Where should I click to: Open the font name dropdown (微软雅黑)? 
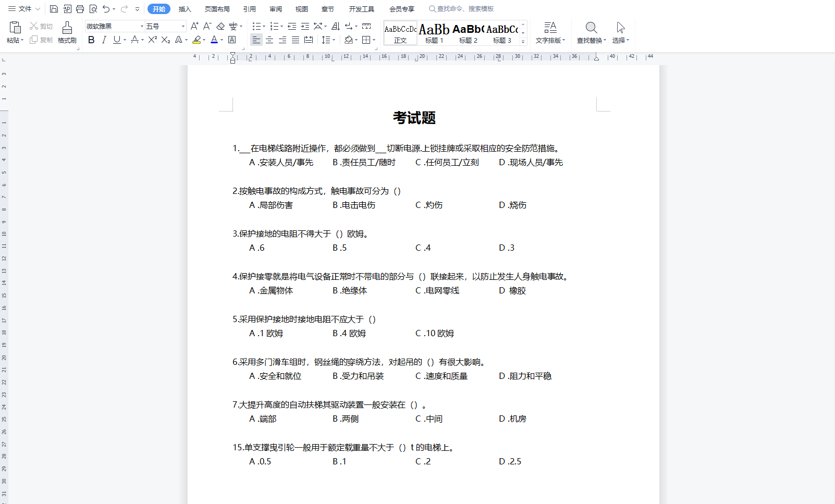pos(142,26)
